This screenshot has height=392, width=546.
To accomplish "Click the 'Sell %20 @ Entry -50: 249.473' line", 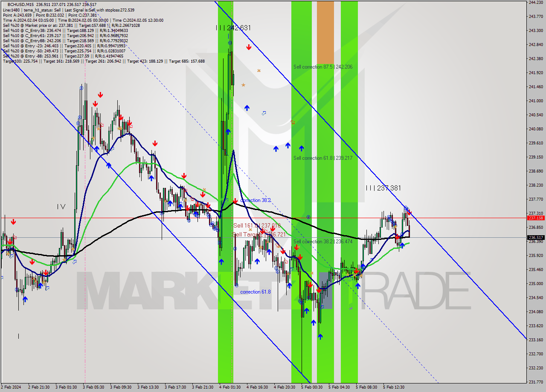I will tap(64, 51).
